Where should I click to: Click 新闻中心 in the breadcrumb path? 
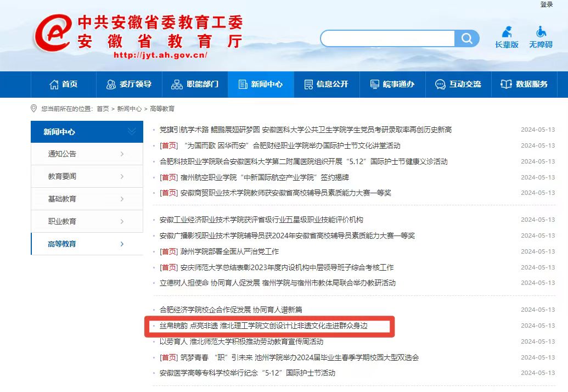(x=129, y=109)
